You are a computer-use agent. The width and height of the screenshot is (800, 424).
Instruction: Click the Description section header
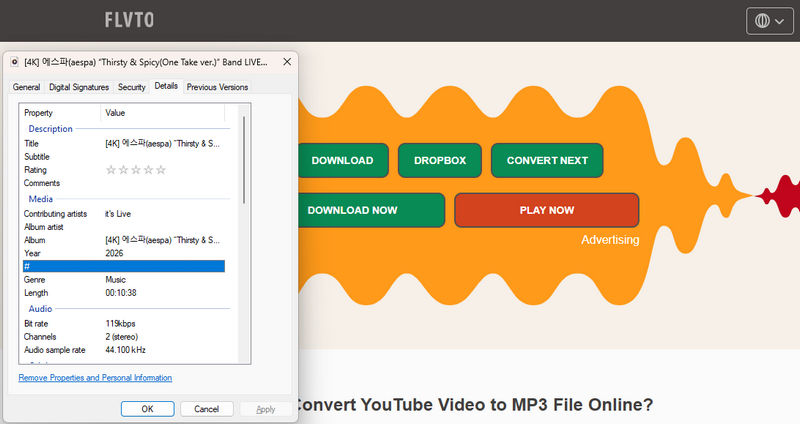click(51, 129)
